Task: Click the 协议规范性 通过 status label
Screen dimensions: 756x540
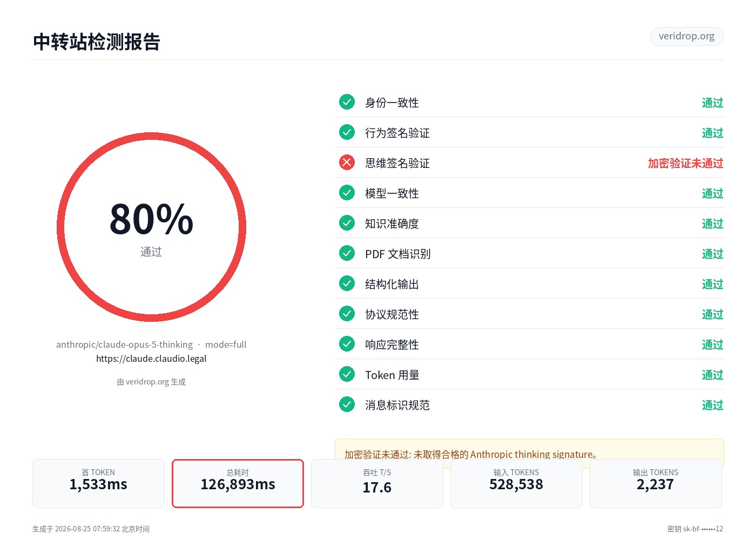Action: pyautogui.click(x=712, y=314)
